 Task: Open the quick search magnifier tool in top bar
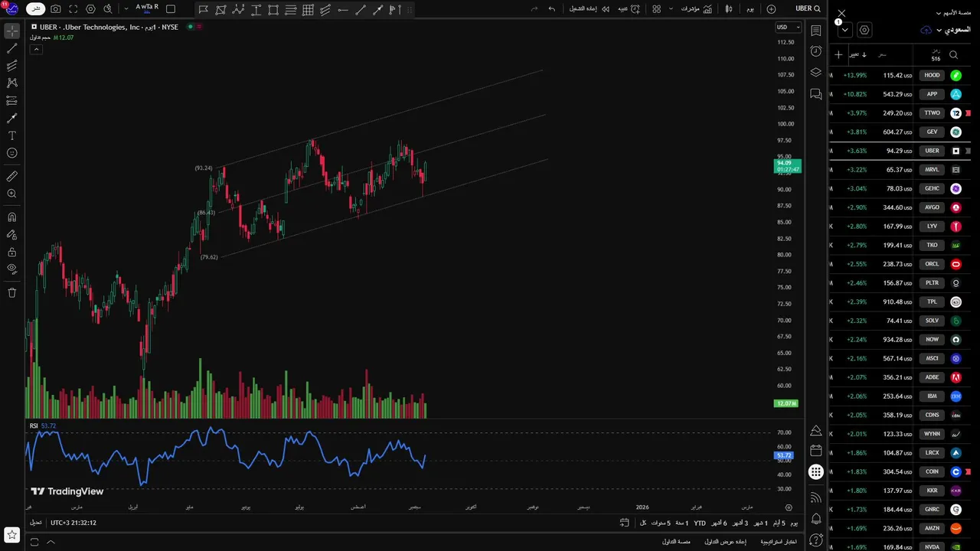click(108, 9)
